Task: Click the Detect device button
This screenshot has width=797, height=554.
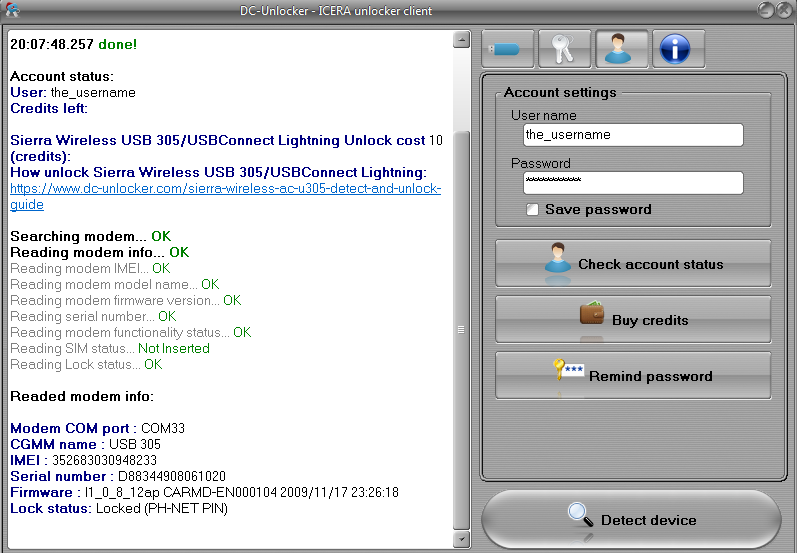Action: [x=631, y=520]
